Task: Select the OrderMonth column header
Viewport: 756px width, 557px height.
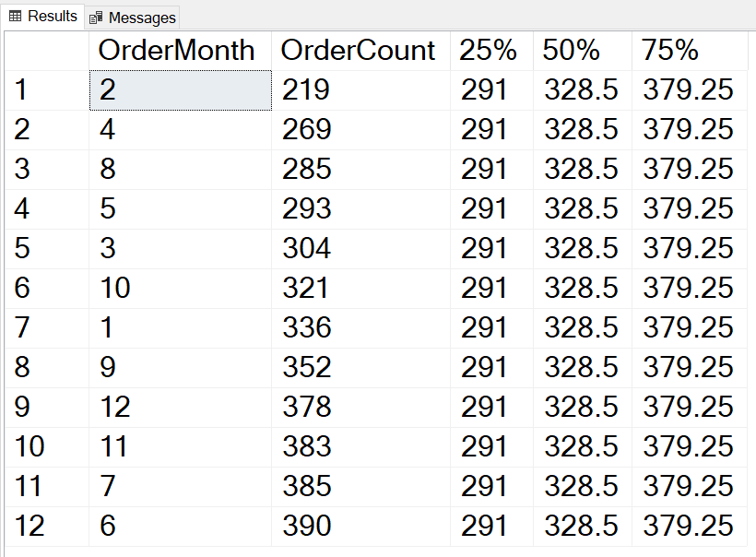Action: coord(177,50)
